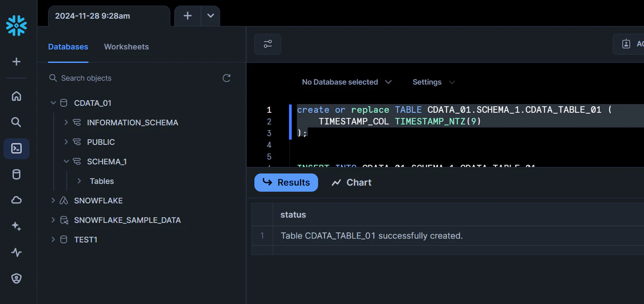Select the 2024-11-28 9:28am worksheet tab
Viewport: 644px width, 304px height.
click(109, 16)
